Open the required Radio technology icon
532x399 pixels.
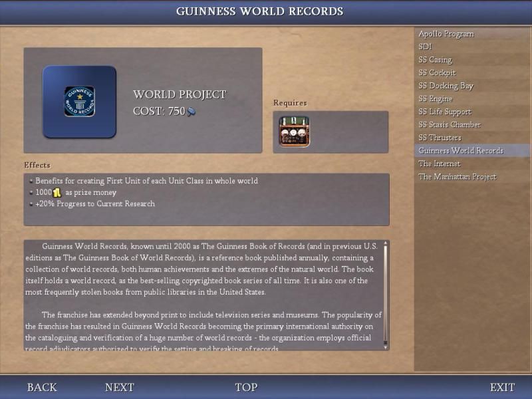[x=294, y=132]
